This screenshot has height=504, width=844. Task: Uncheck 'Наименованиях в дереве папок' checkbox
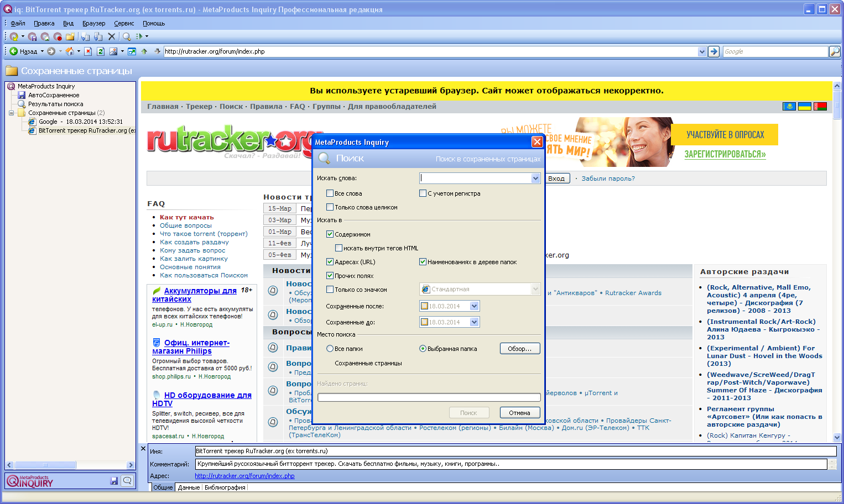(423, 262)
